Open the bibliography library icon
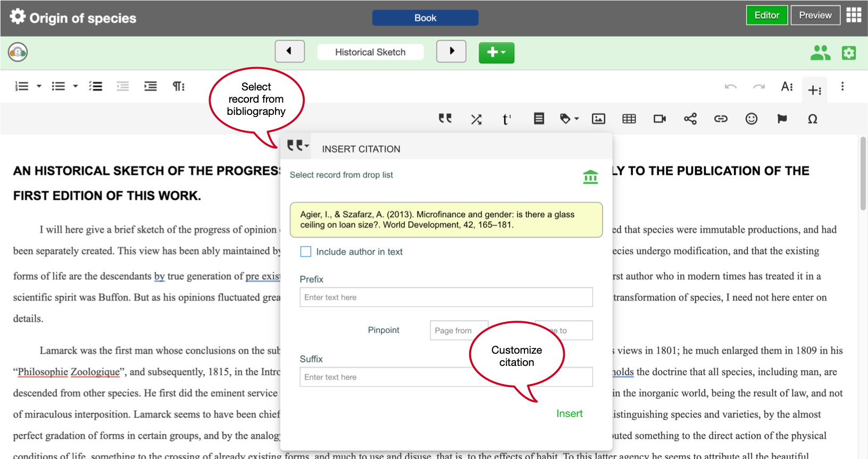This screenshot has width=868, height=459. (590, 177)
